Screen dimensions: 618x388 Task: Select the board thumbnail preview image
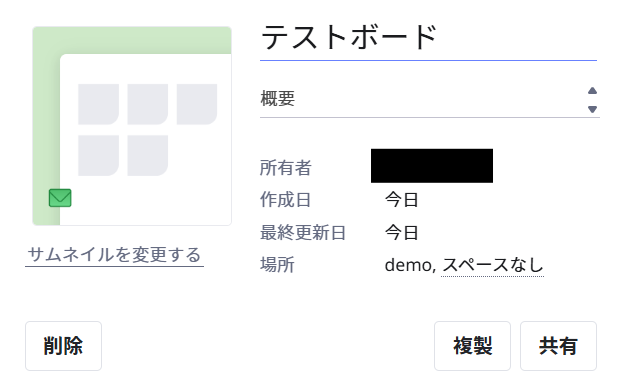pos(132,126)
